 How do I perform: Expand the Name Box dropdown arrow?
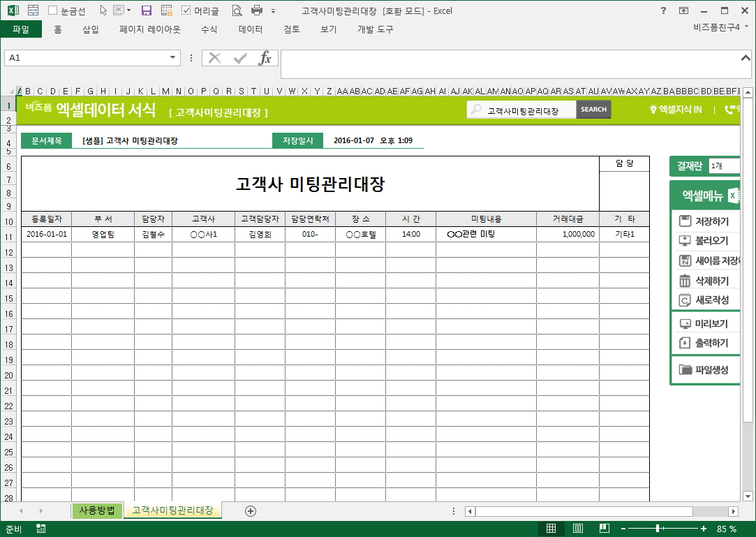pos(173,58)
